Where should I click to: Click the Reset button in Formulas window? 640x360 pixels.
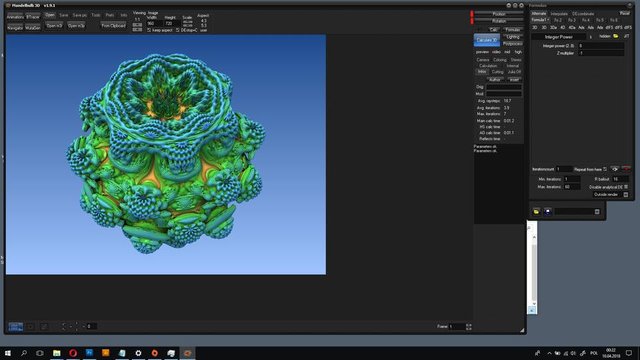tap(624, 13)
